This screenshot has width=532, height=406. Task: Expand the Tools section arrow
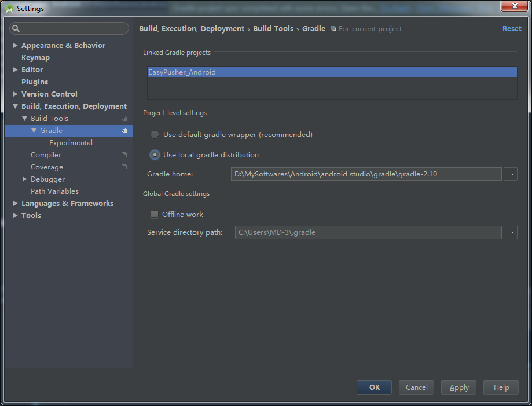[15, 216]
